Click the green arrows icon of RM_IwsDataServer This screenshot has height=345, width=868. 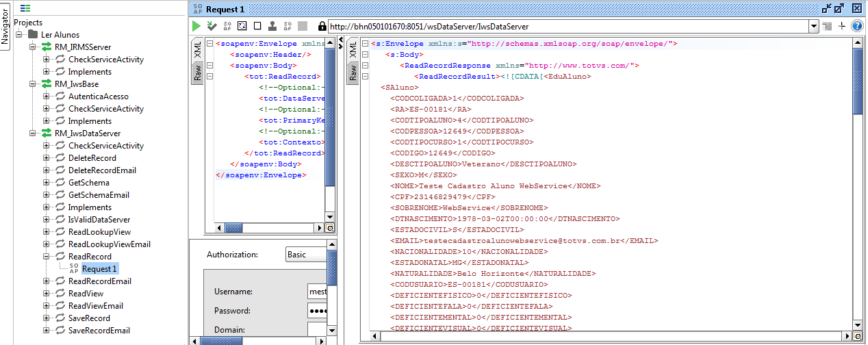(x=47, y=133)
